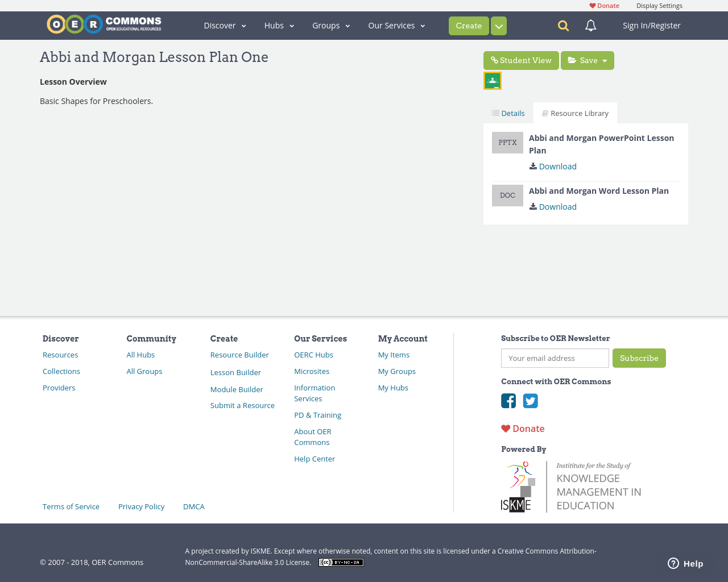
Task: Click the notification bell
Action: [x=589, y=26]
